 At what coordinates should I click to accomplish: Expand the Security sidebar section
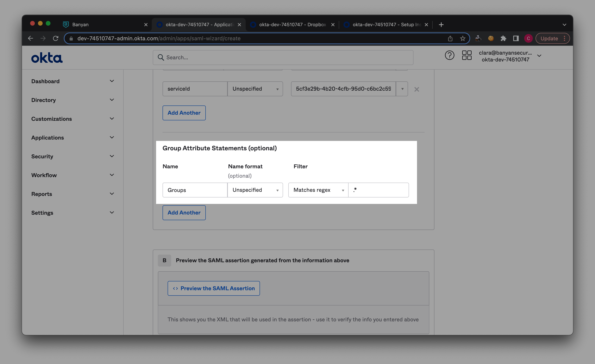pos(72,156)
